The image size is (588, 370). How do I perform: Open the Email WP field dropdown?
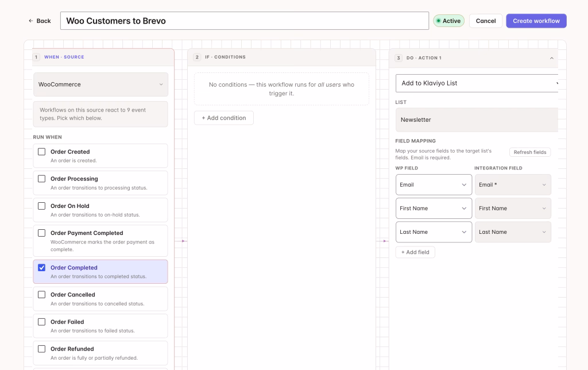pos(434,184)
